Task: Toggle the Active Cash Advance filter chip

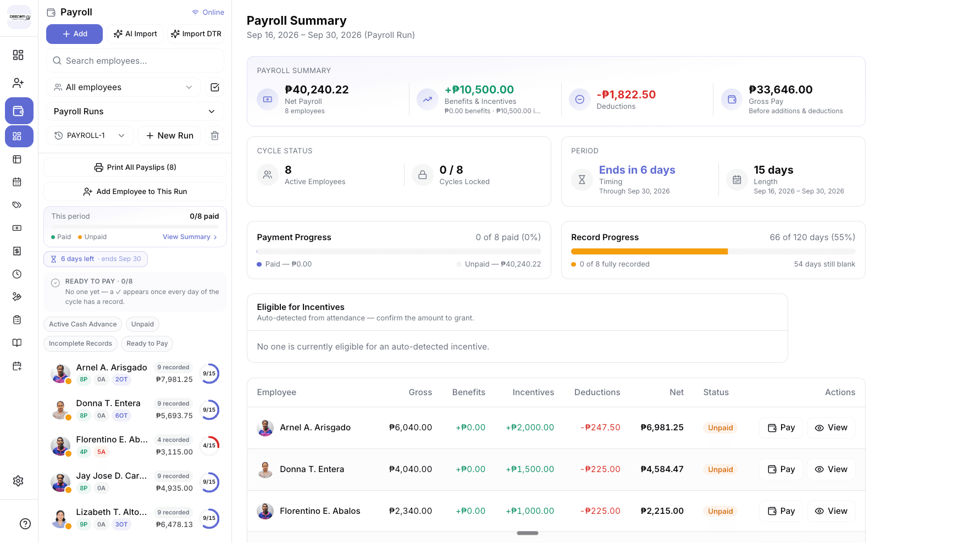Action: [83, 324]
